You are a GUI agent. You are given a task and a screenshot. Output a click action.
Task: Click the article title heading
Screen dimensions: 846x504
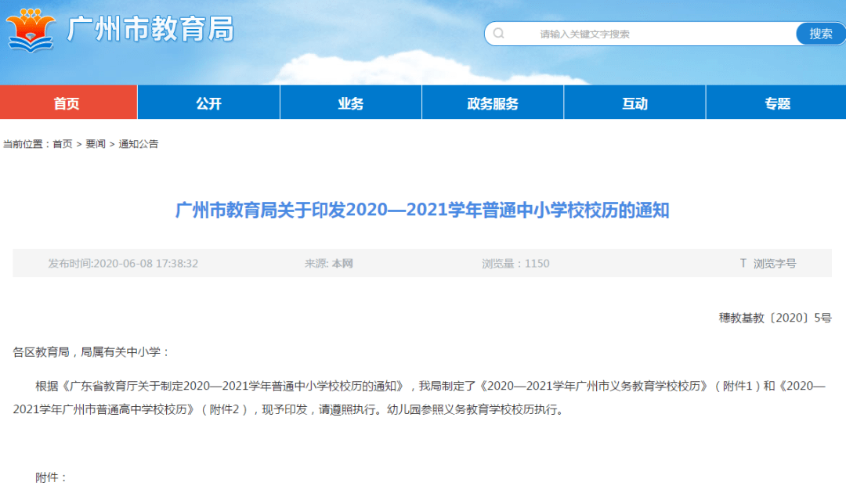tap(422, 211)
